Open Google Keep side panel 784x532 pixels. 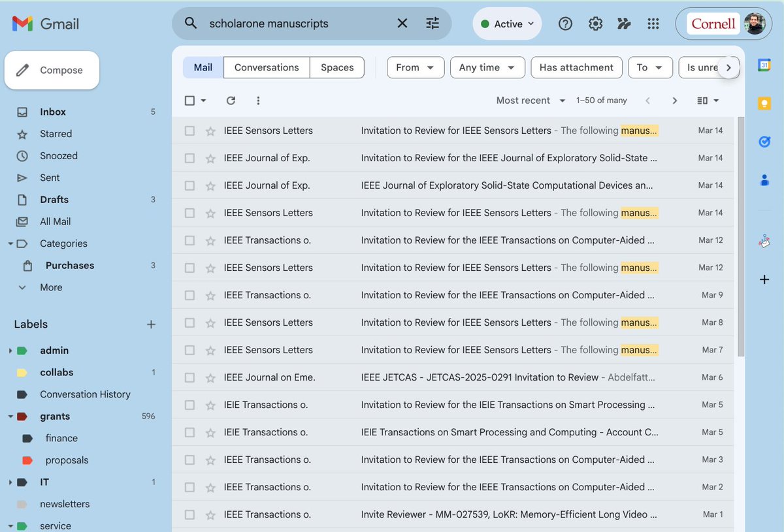pyautogui.click(x=764, y=103)
